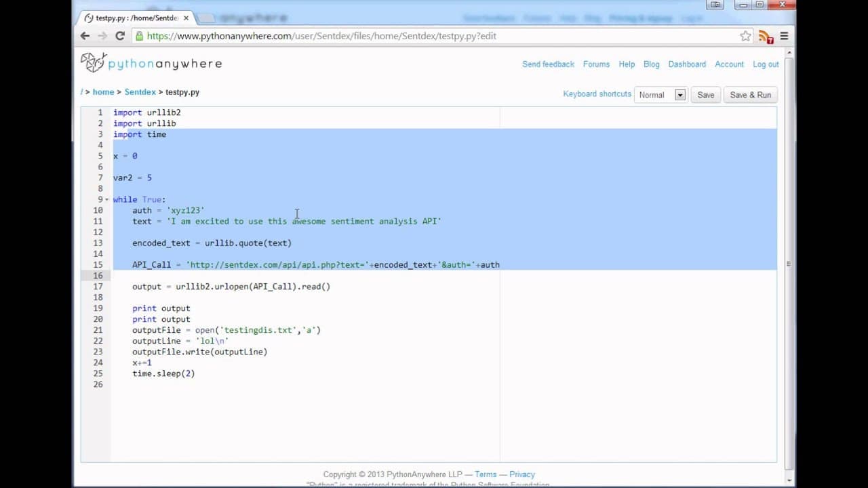Open the Normal keybinding dropdown
Image resolution: width=868 pixels, height=488 pixels.
661,95
